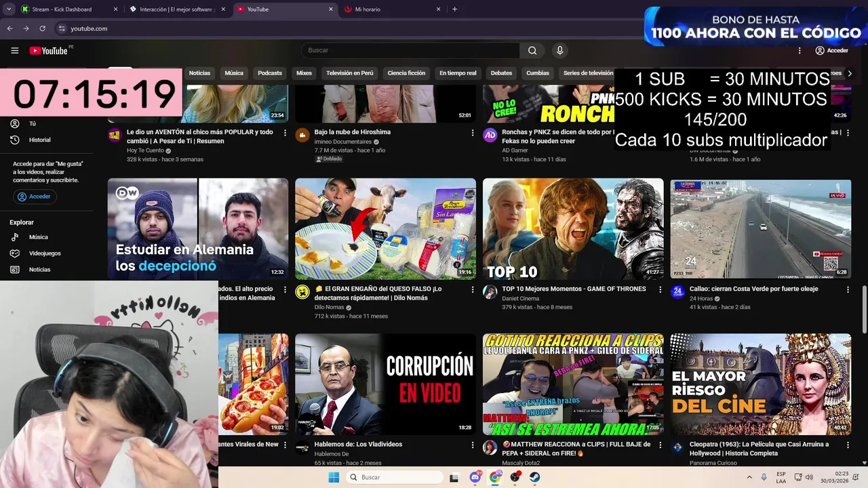Screen dimensions: 868x488
Task: Open Corrupción en video thumbnail
Action: [385, 384]
